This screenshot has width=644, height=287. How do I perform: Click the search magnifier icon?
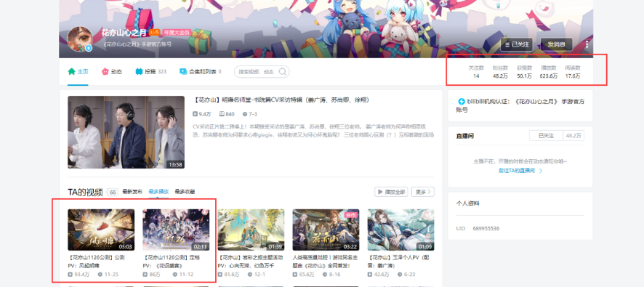(x=283, y=72)
